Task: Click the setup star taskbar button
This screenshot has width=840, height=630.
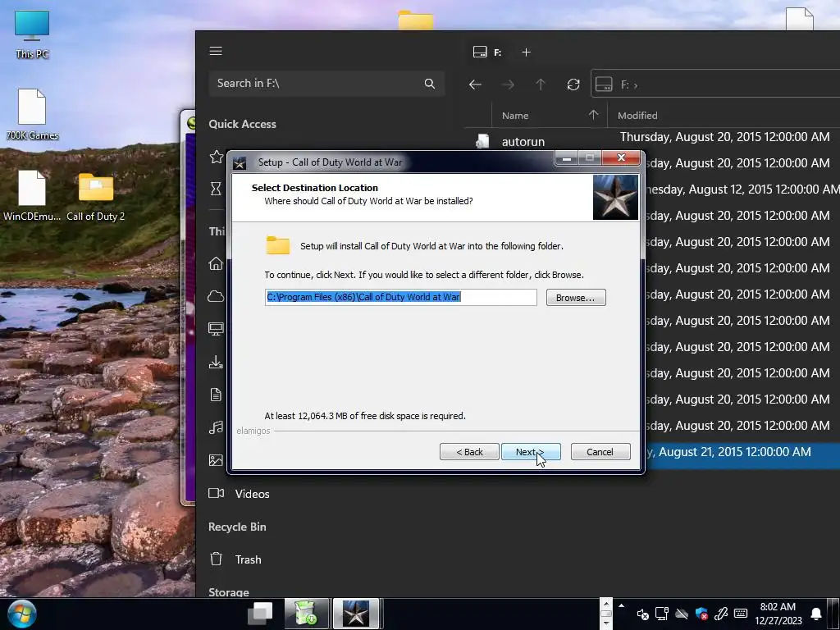Action: (x=356, y=614)
